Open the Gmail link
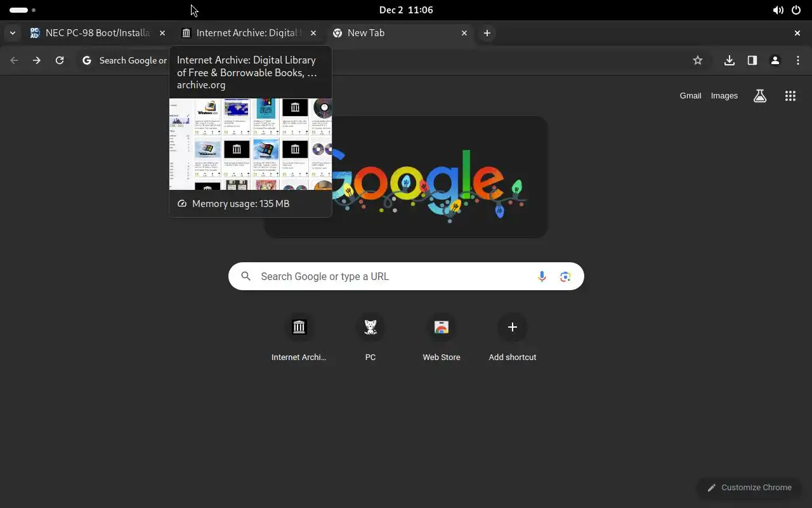Image resolution: width=812 pixels, height=508 pixels. pos(690,96)
